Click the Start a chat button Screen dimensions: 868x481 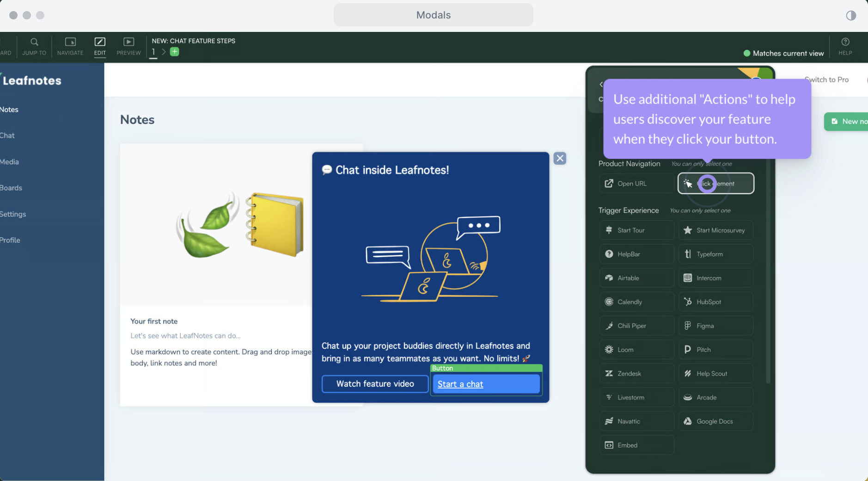(486, 384)
